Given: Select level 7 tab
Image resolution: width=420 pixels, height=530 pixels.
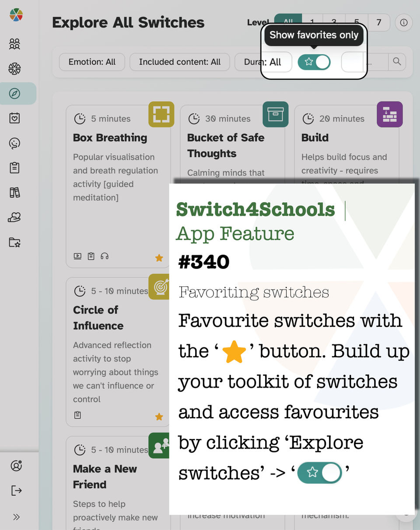Looking at the screenshot, I should 379,22.
